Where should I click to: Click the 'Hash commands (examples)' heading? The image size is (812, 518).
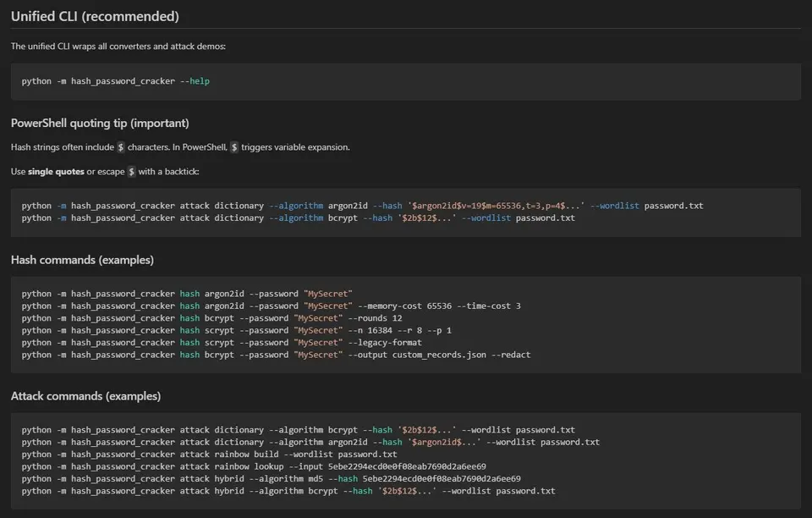click(x=82, y=260)
